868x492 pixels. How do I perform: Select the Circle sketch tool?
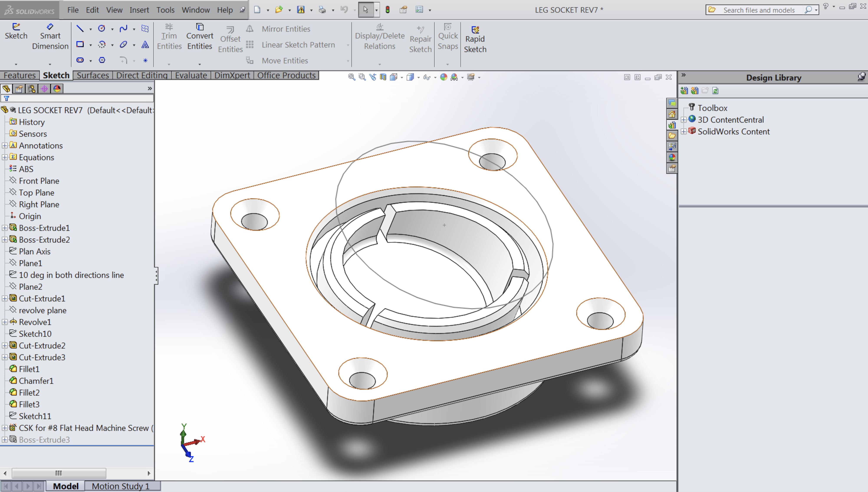click(102, 28)
